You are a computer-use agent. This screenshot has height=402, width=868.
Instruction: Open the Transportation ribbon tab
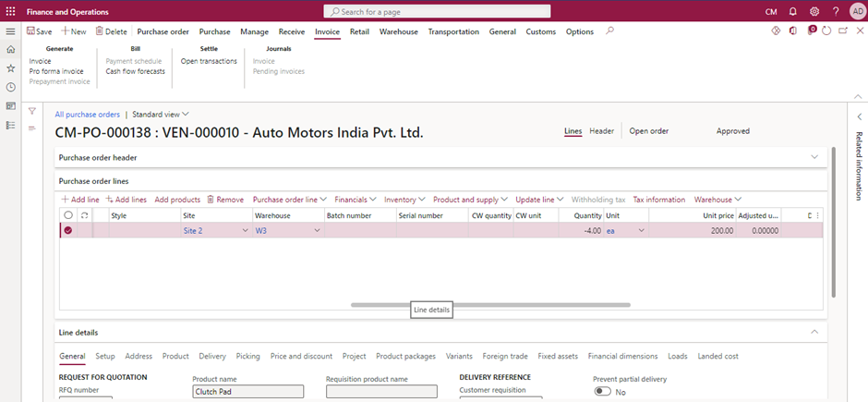click(453, 31)
